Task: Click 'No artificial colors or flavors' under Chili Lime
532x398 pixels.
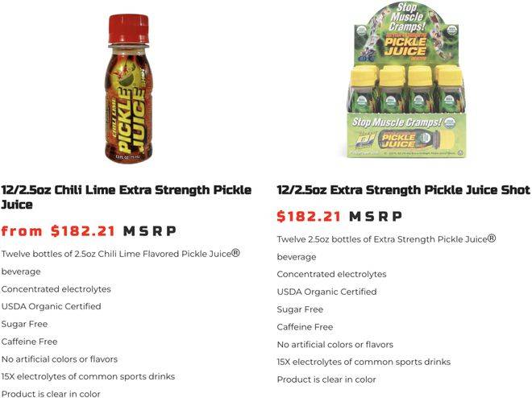Action: (60, 359)
